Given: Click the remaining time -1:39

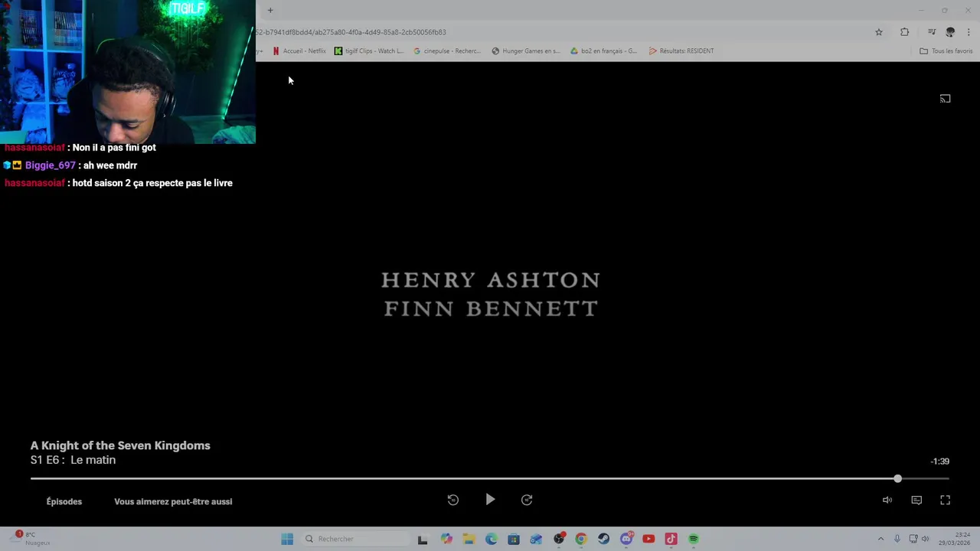Looking at the screenshot, I should [939, 461].
